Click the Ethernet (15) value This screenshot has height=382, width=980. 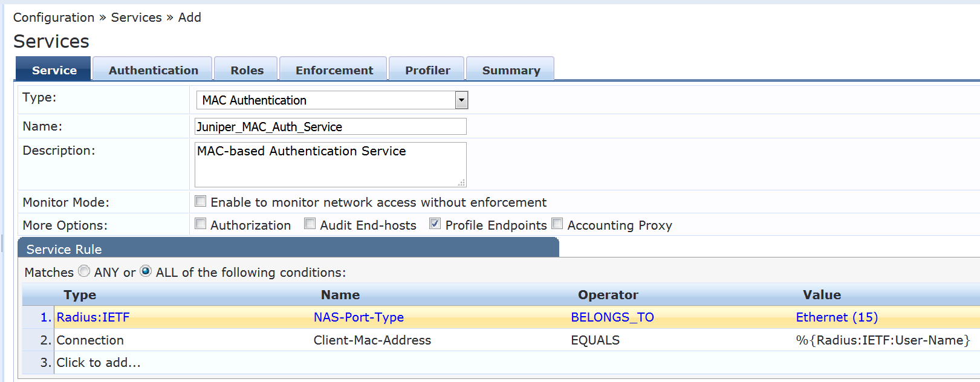(837, 317)
